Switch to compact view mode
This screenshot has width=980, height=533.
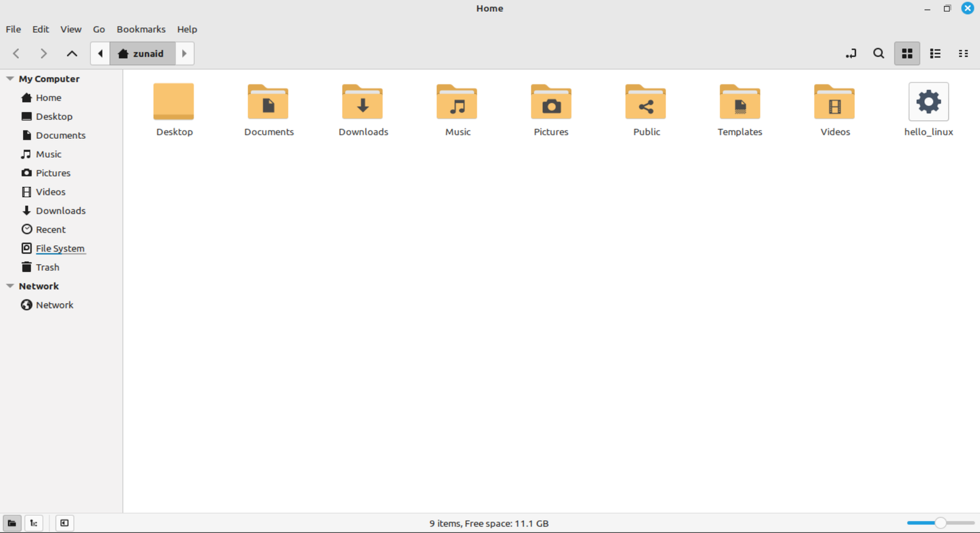[x=963, y=53]
